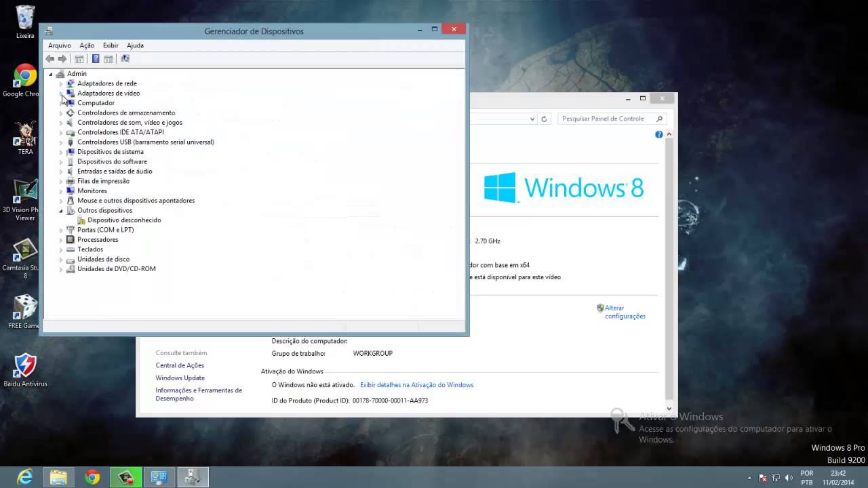Open Chrome from the taskbar
Viewport: 868px width, 488px height.
(x=92, y=477)
